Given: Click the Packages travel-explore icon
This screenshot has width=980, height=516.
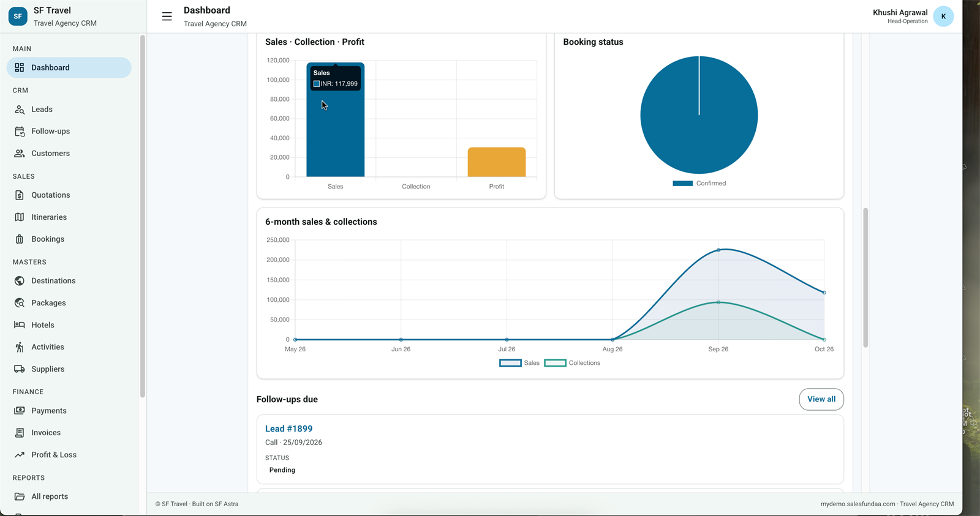Looking at the screenshot, I should coord(20,303).
